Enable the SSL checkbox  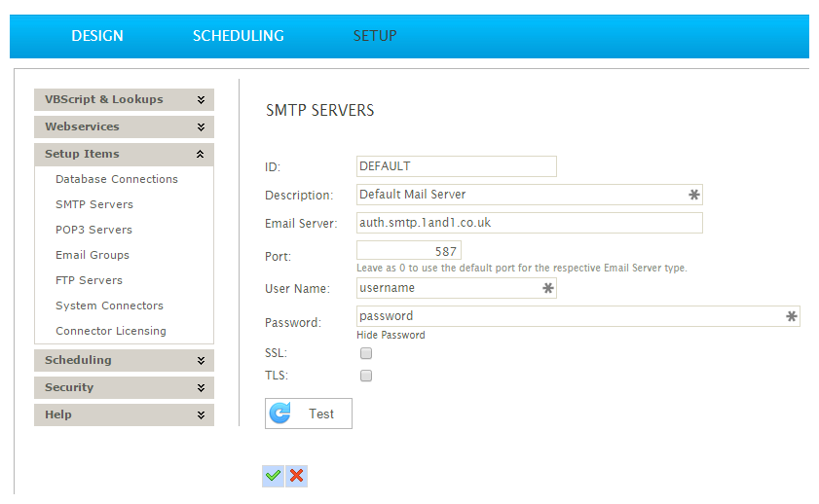(366, 353)
